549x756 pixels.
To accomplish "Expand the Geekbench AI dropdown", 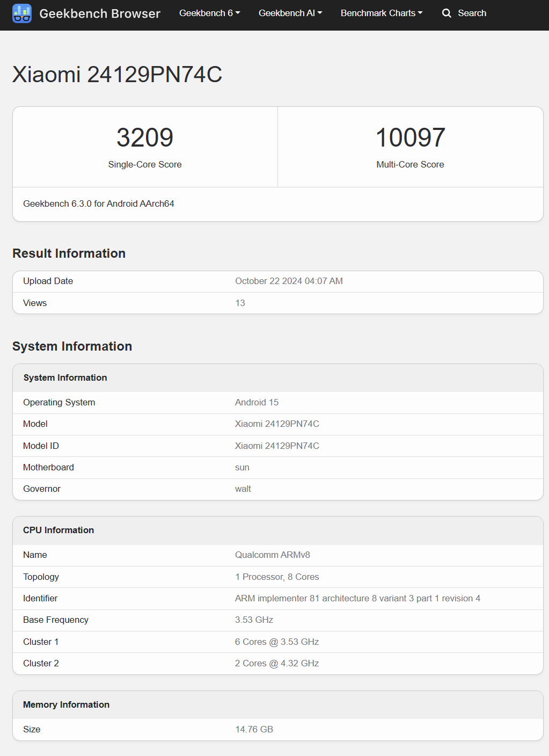I will pos(290,13).
